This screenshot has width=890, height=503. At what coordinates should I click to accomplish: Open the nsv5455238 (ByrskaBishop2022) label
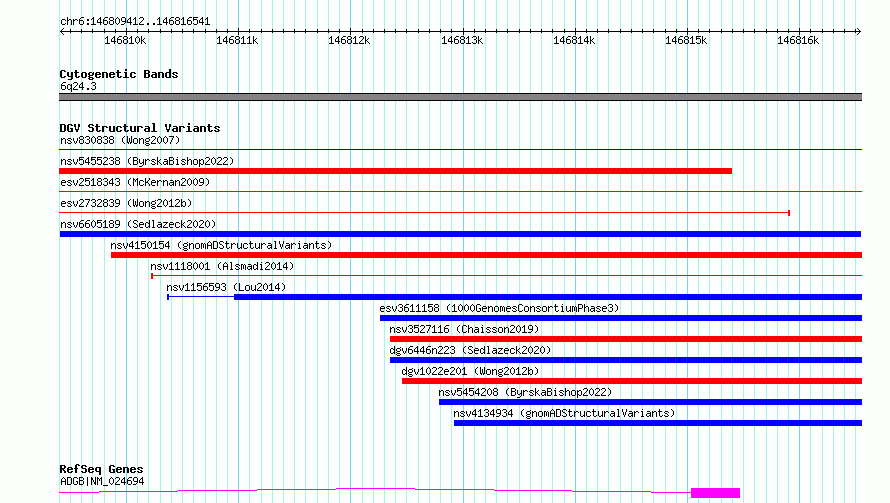[147, 161]
